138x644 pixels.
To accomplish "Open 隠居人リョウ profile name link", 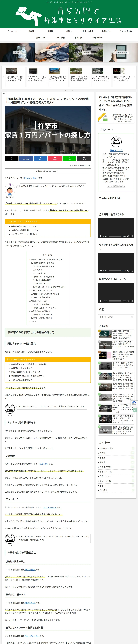I will (x=116, y=150).
